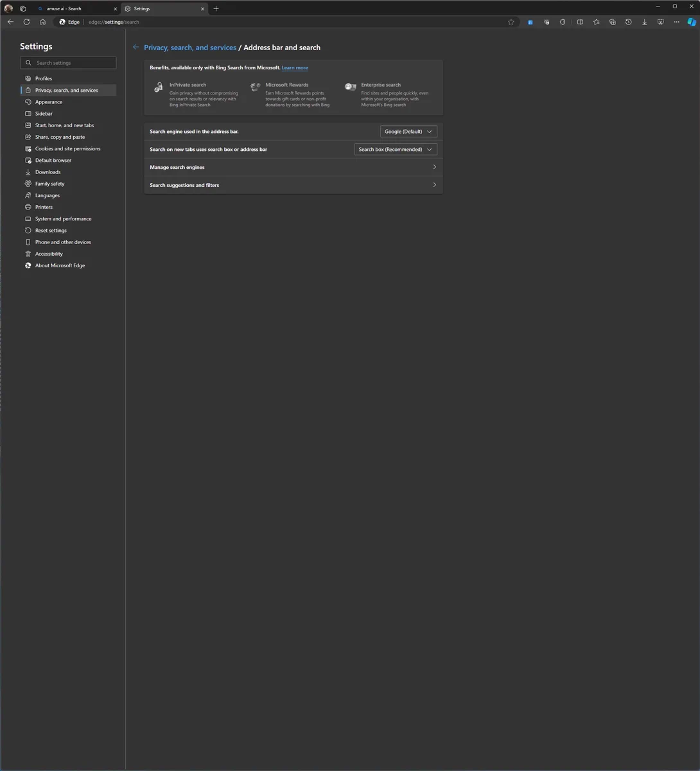Click the Enterprise search heading text
The width and height of the screenshot is (700, 771).
click(381, 85)
